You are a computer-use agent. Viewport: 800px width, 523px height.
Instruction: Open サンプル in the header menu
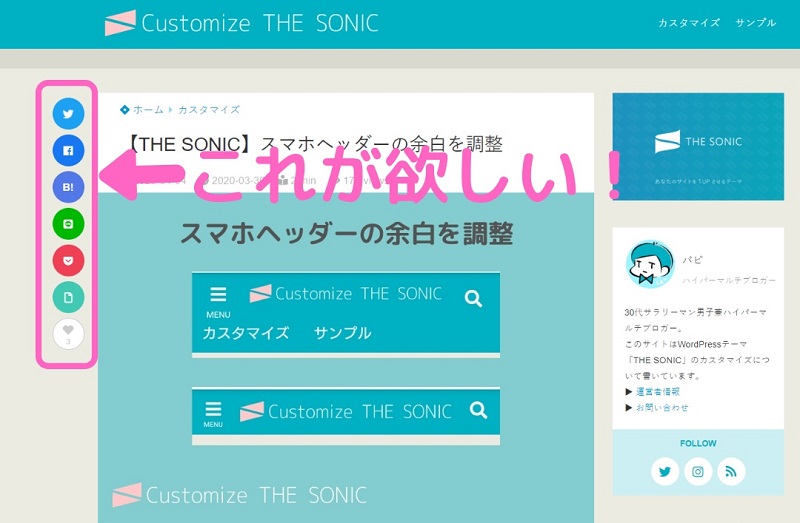pyautogui.click(x=756, y=22)
